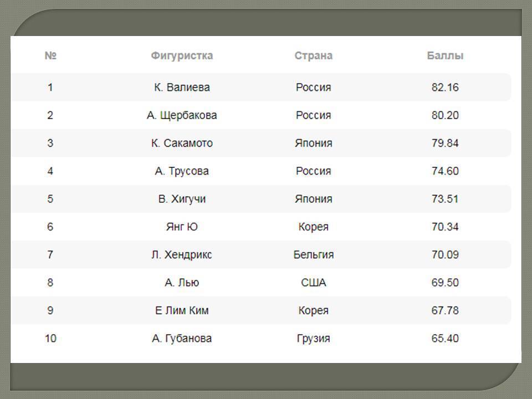
Task: Select the score 82.16
Action: pos(445,88)
